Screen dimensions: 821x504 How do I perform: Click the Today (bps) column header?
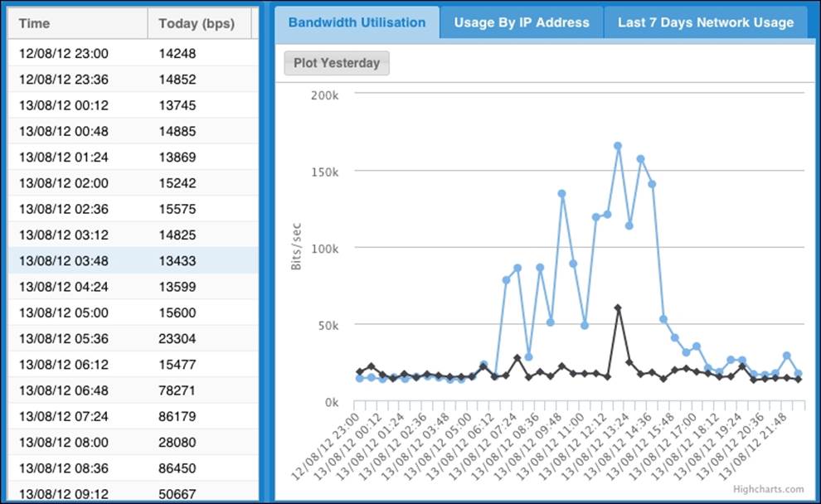pos(198,23)
